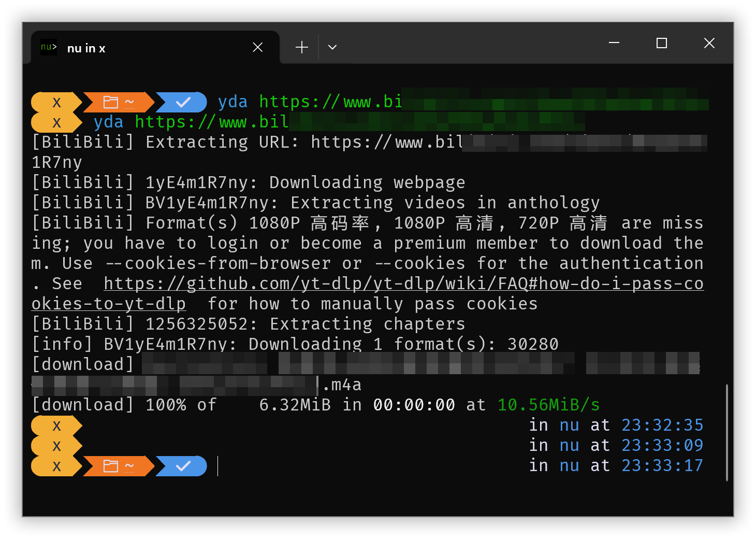Close the 'nu in x' tab
The height and width of the screenshot is (539, 756).
pyautogui.click(x=257, y=48)
